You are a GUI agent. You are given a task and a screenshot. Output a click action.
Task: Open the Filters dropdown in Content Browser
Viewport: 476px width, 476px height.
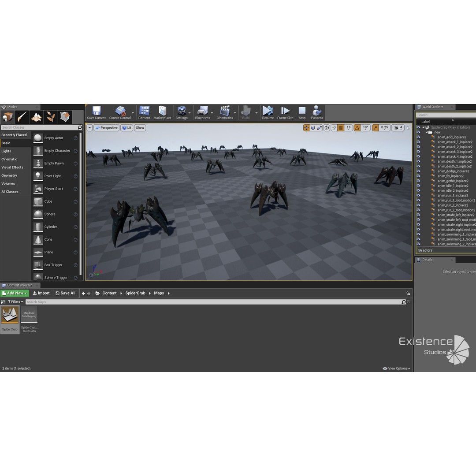(x=15, y=302)
